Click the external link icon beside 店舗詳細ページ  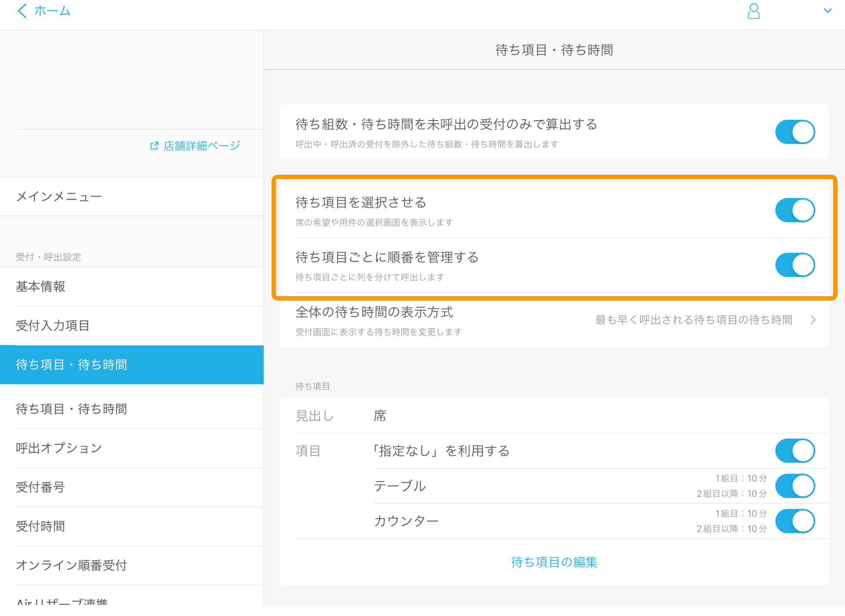coord(154,145)
